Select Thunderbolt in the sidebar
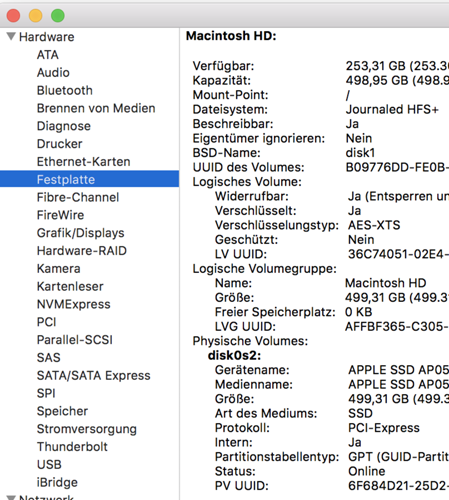 (72, 447)
